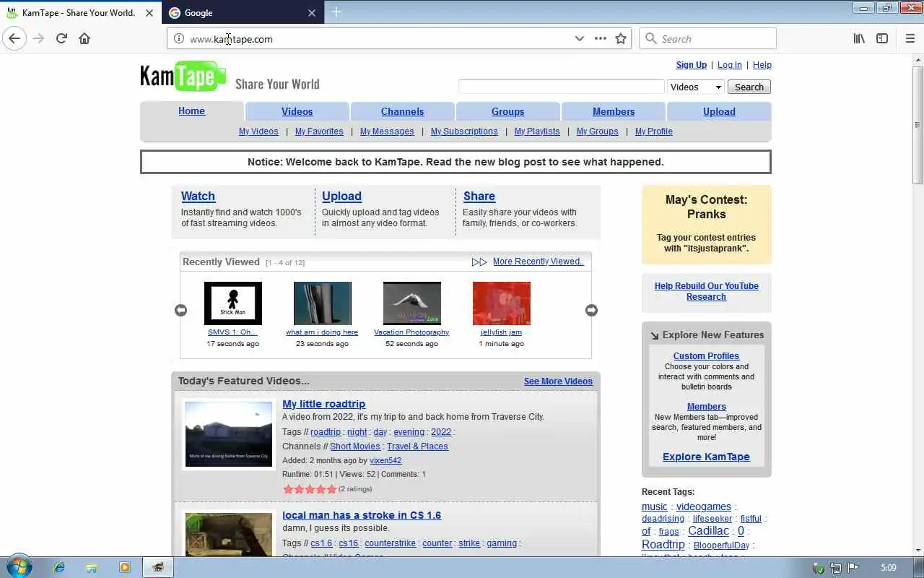The width and height of the screenshot is (924, 578).
Task: Open the My little roadtrip thumbnail
Action: (x=229, y=433)
